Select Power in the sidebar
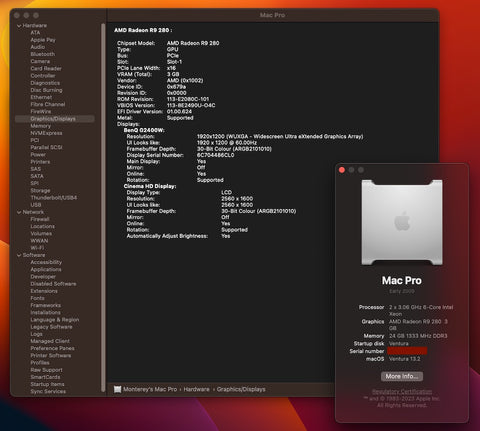This screenshot has height=431, width=480. (38, 155)
